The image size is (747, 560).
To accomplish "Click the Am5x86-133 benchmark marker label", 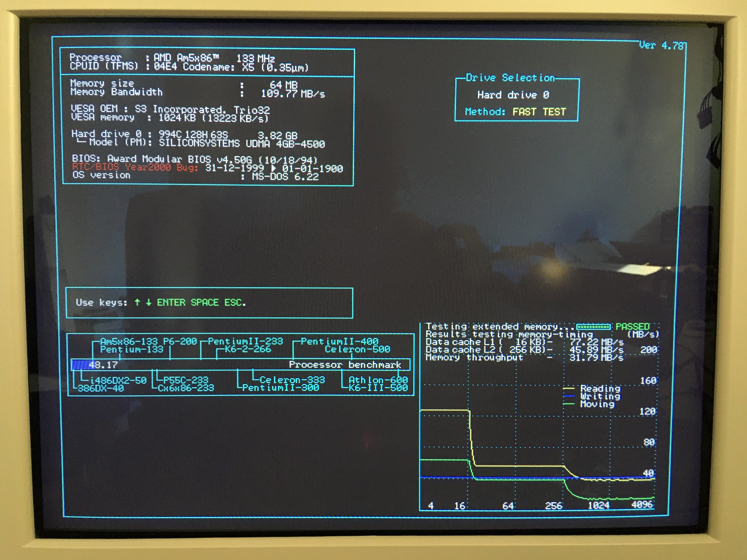I will coord(129,341).
